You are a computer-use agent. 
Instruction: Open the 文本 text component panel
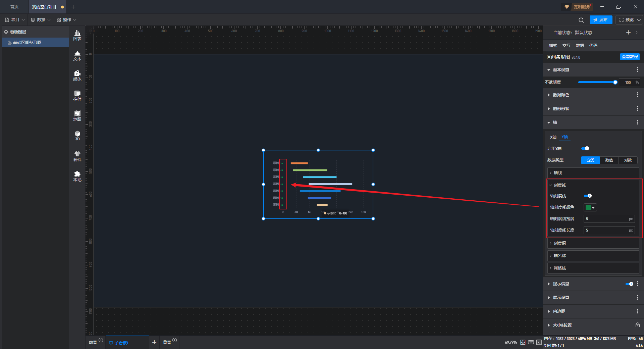(77, 56)
